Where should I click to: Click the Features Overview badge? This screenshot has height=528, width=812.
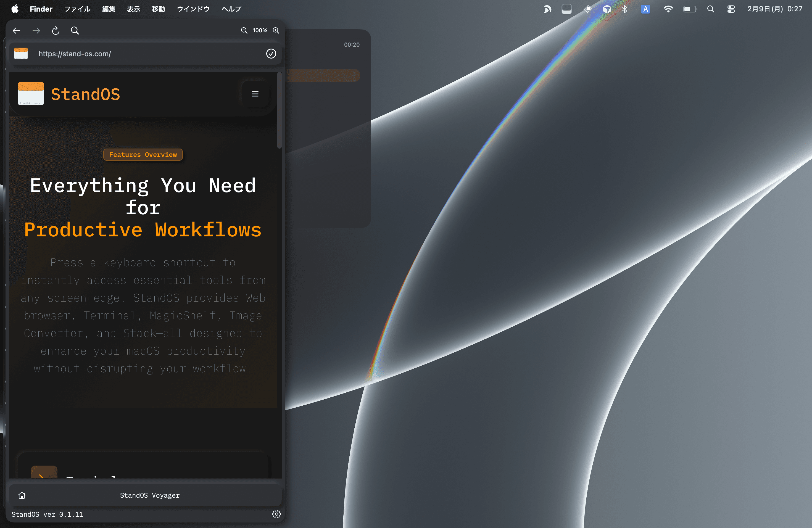tap(143, 155)
